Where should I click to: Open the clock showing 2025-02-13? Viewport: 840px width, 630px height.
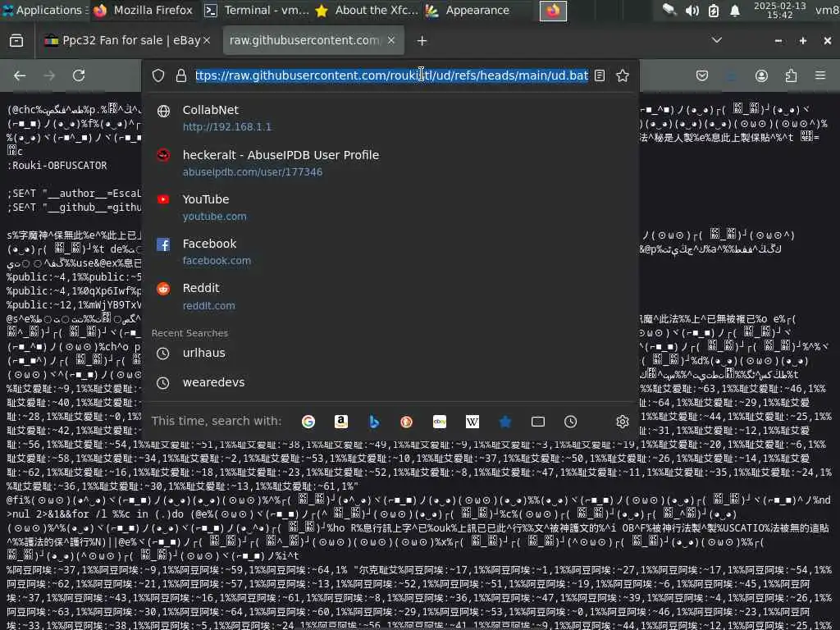[x=779, y=10]
